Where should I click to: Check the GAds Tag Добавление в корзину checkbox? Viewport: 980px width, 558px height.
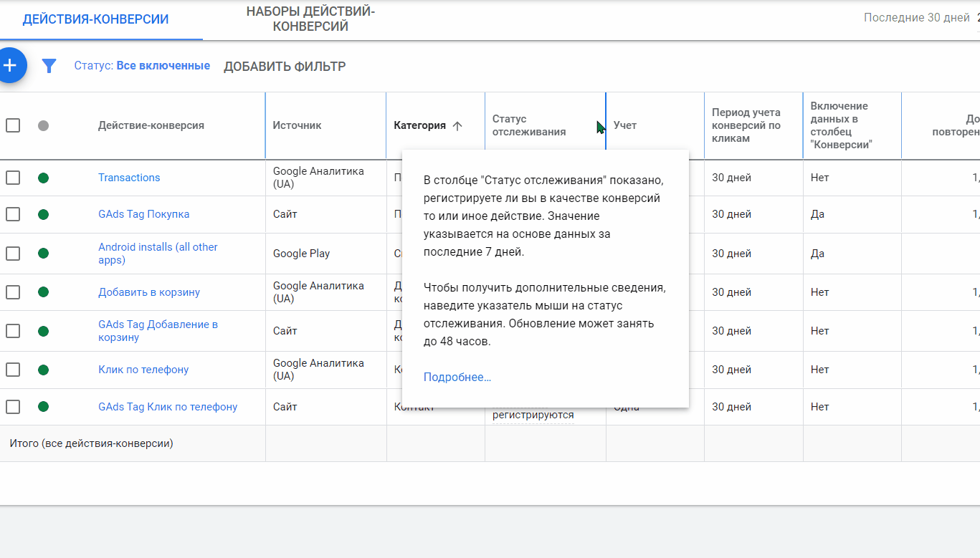13,331
